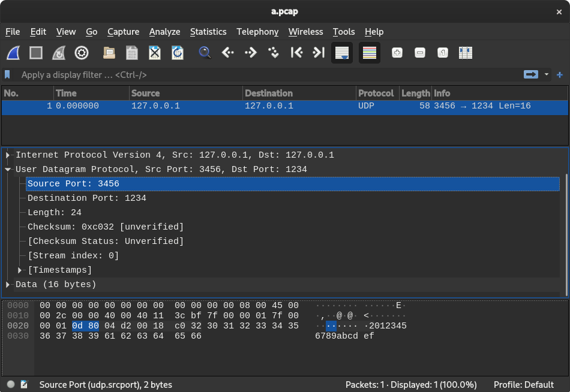Open capture file properties icon in status bar

25,384
